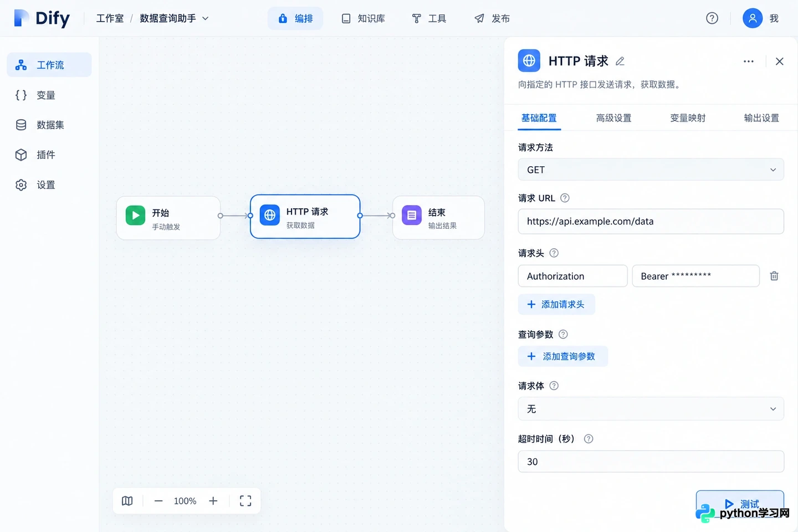Select the 基础配置 tab

[539, 118]
